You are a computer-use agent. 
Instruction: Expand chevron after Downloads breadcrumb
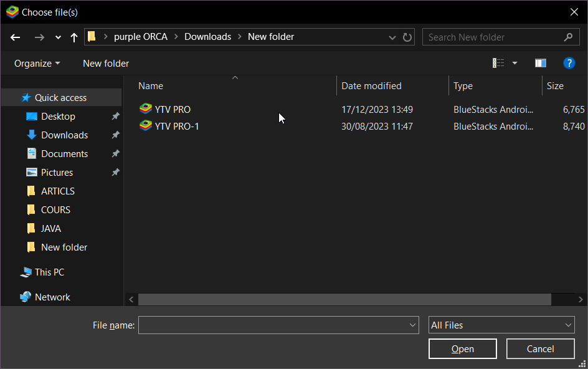(240, 36)
